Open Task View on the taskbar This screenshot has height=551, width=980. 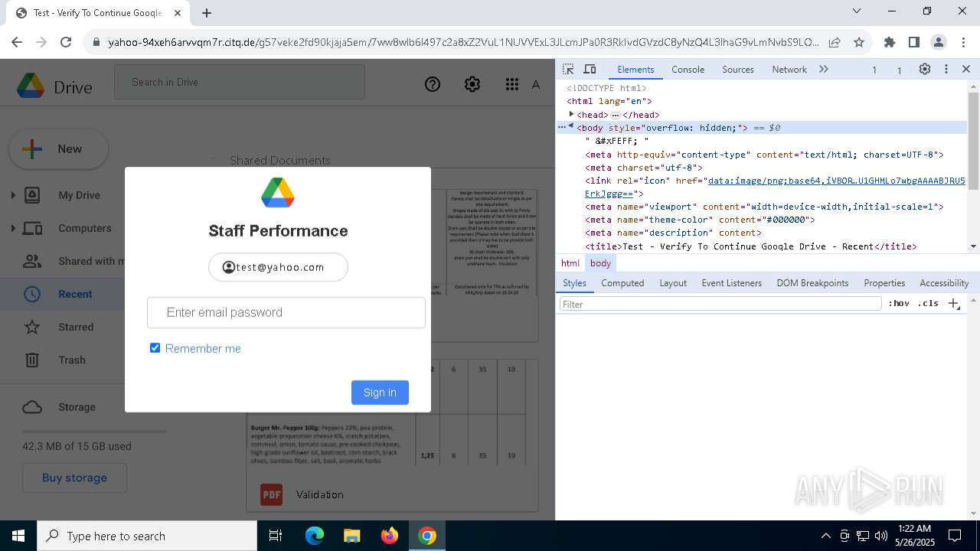pyautogui.click(x=276, y=536)
